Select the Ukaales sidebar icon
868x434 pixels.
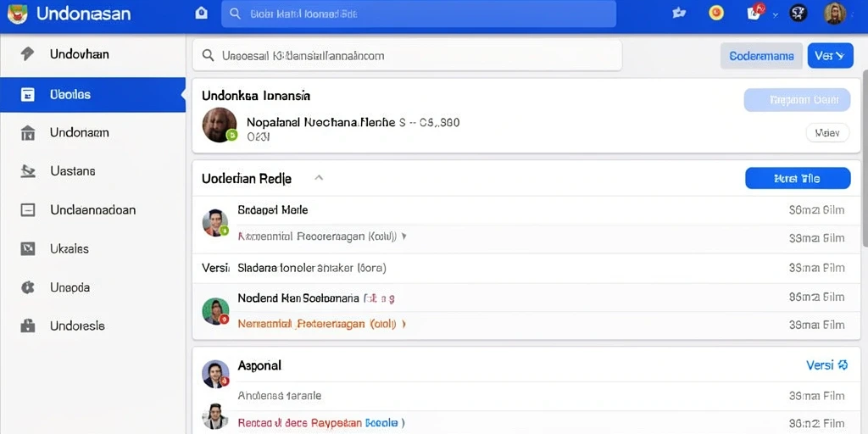(x=28, y=249)
